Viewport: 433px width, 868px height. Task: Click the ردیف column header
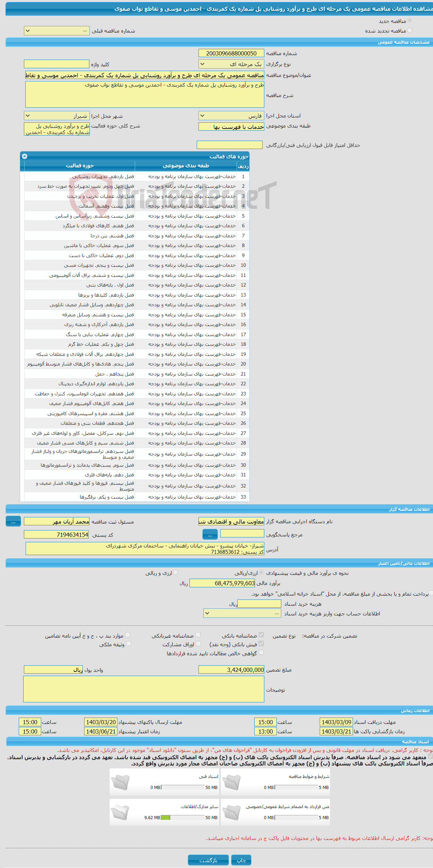click(x=243, y=166)
